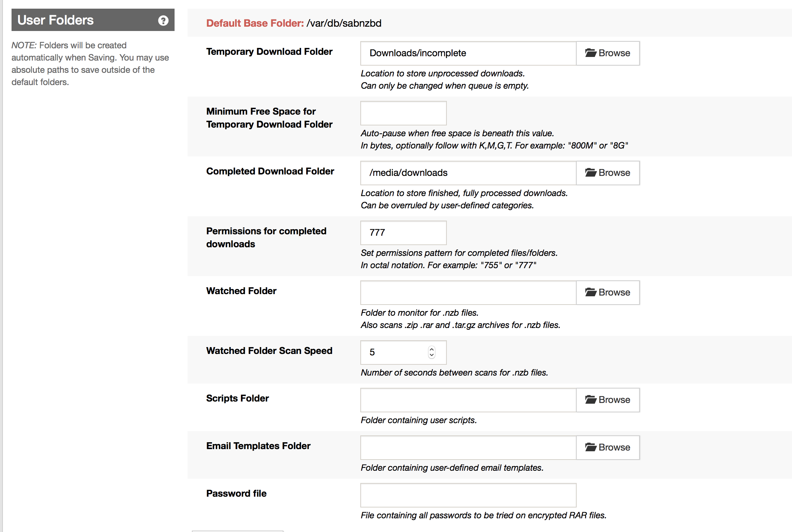Click the folder icon beside /media/downloads
Image resolution: width=792 pixels, height=532 pixels.
tap(591, 173)
